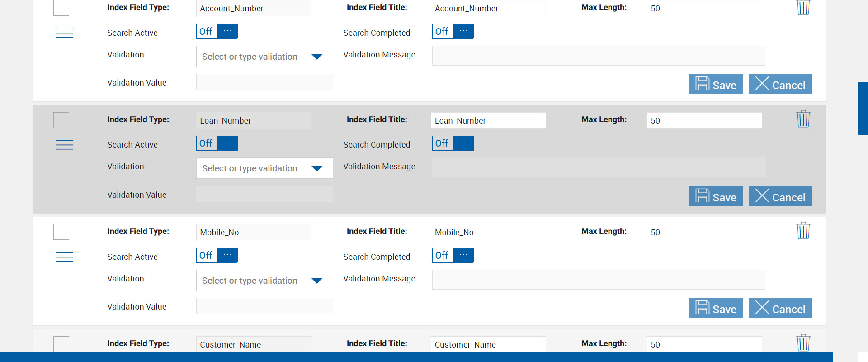Click the reorder handle of Loan_Number row
The width and height of the screenshot is (868, 362).
click(x=64, y=145)
